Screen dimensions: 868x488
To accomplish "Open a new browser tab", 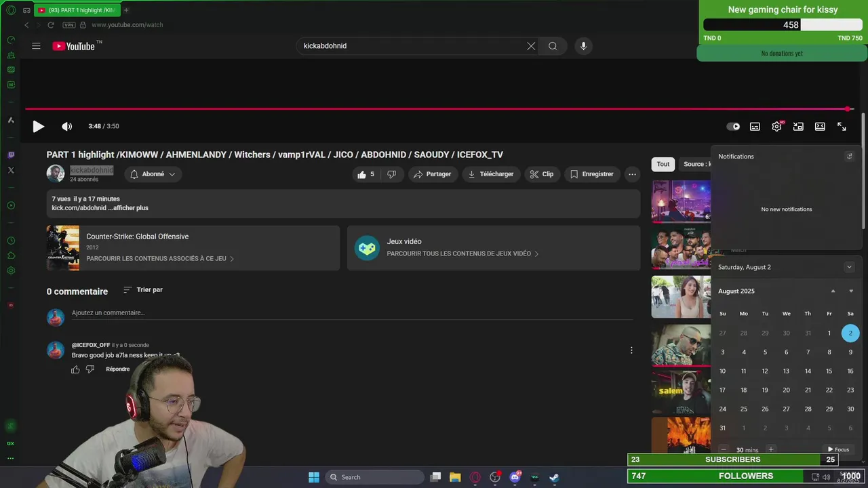I will click(126, 10).
